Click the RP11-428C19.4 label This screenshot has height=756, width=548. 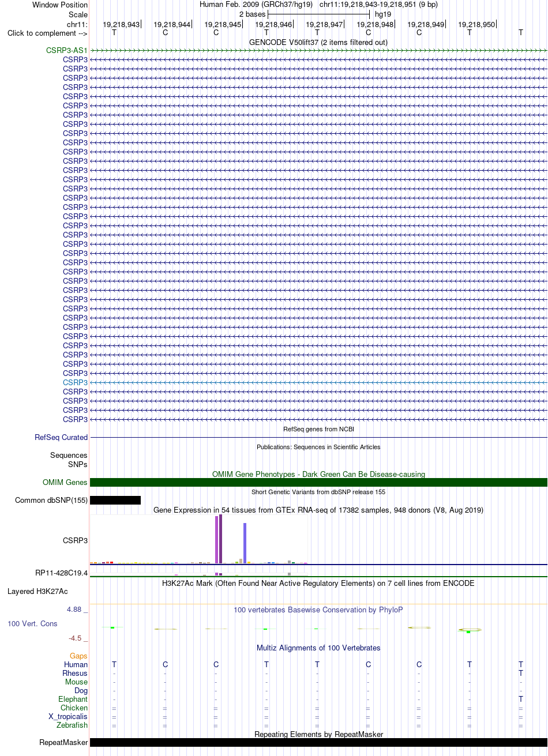click(62, 573)
